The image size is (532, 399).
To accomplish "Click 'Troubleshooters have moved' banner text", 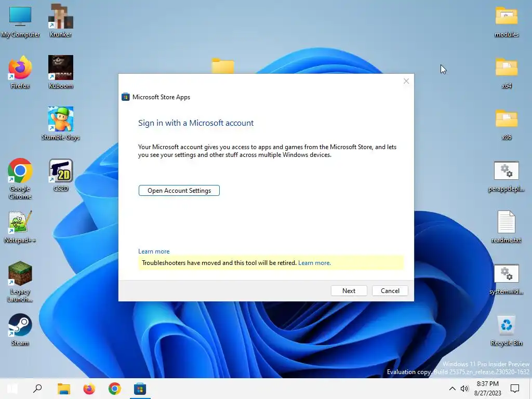I will 219,263.
